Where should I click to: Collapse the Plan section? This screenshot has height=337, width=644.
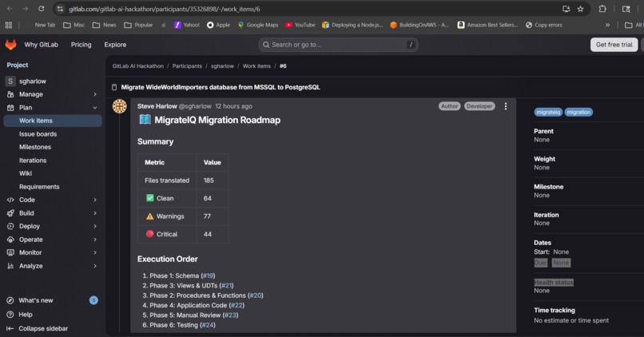click(95, 108)
